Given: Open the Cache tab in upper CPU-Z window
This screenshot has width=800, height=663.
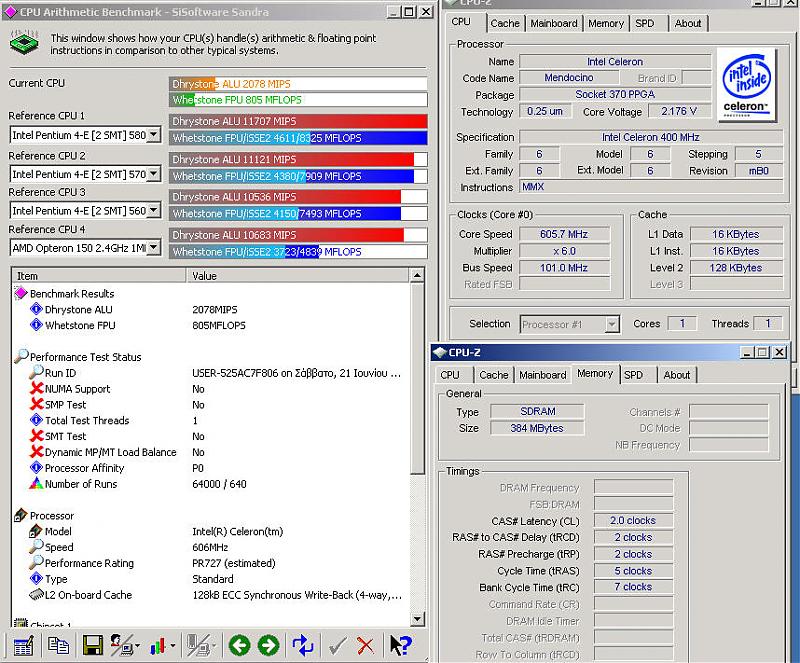Looking at the screenshot, I should 505,23.
